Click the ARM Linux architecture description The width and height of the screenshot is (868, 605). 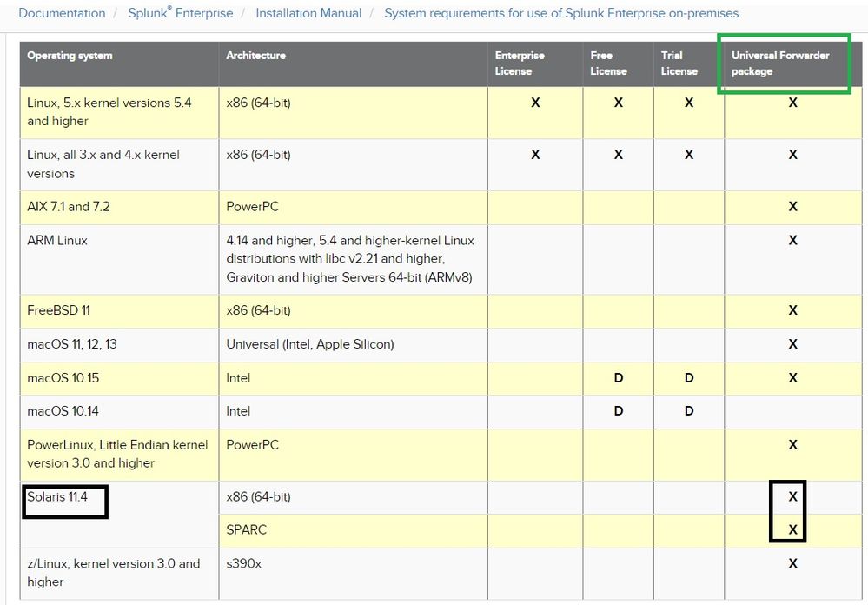coord(353,259)
